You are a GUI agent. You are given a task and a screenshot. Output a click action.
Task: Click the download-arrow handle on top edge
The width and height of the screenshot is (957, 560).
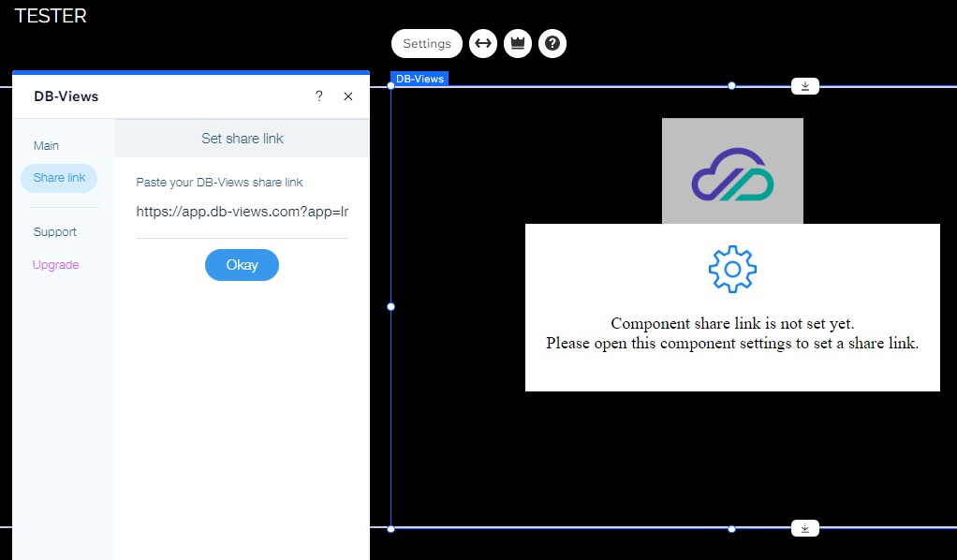pyautogui.click(x=805, y=86)
